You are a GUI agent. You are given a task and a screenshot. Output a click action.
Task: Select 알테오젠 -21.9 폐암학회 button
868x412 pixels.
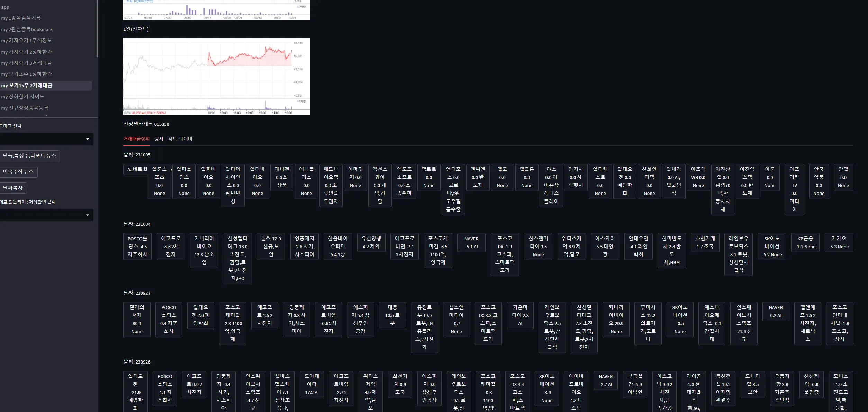(x=135, y=392)
